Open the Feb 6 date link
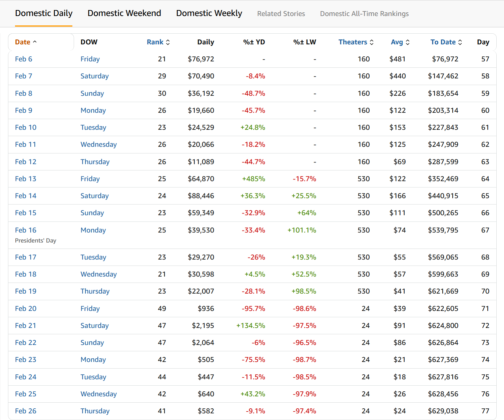Viewport: 504px width, 420px height. pyautogui.click(x=23, y=59)
